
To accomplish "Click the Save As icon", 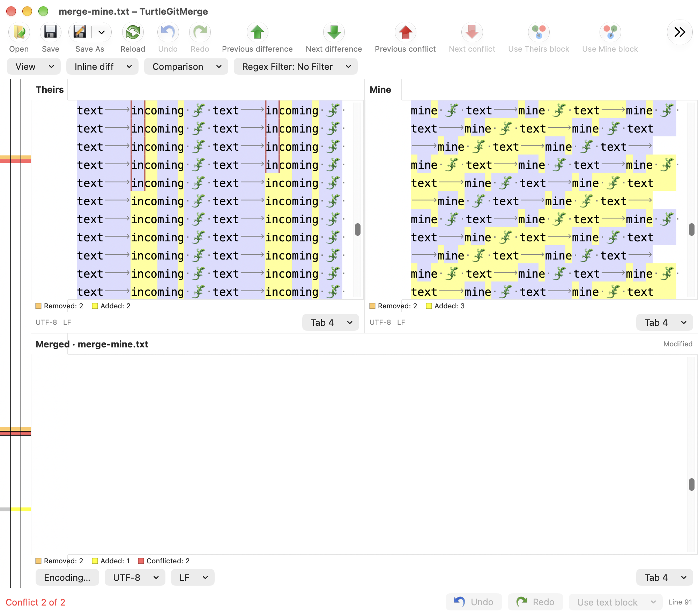I will coord(80,32).
